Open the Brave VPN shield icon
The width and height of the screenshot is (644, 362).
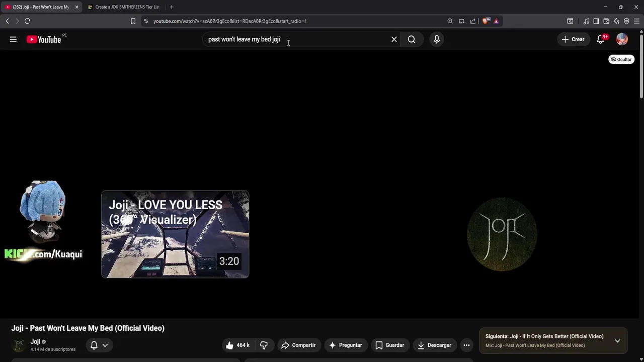pos(626,21)
